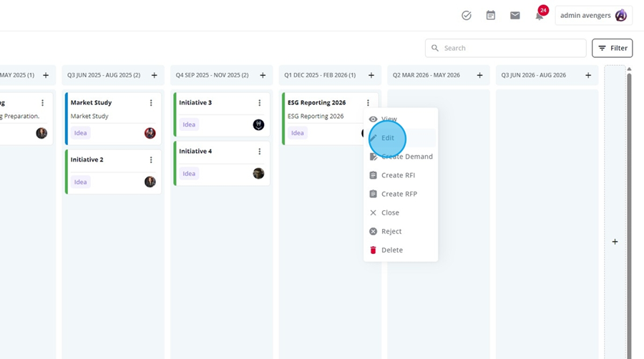The height and width of the screenshot is (359, 644).
Task: Open the admin avengers user menu
Action: (x=593, y=16)
